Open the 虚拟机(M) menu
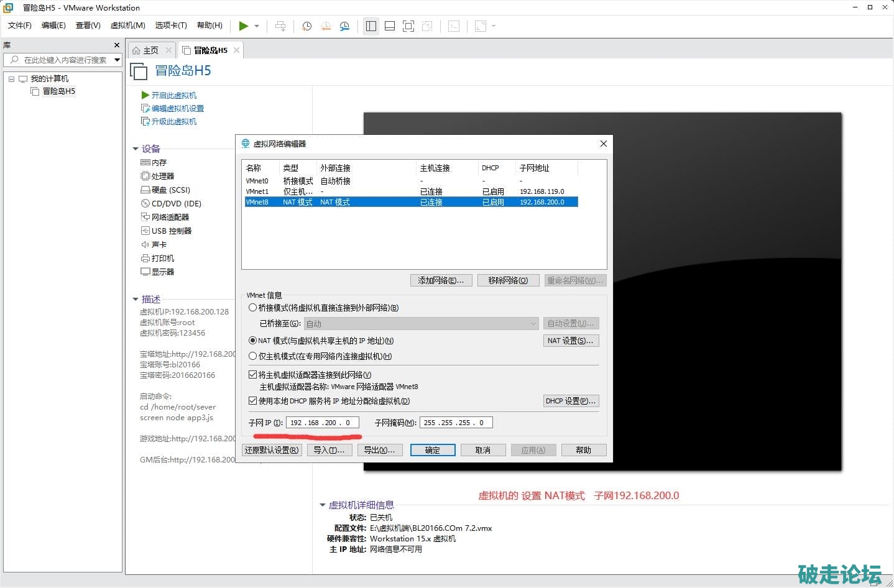This screenshot has width=894, height=588. point(127,25)
